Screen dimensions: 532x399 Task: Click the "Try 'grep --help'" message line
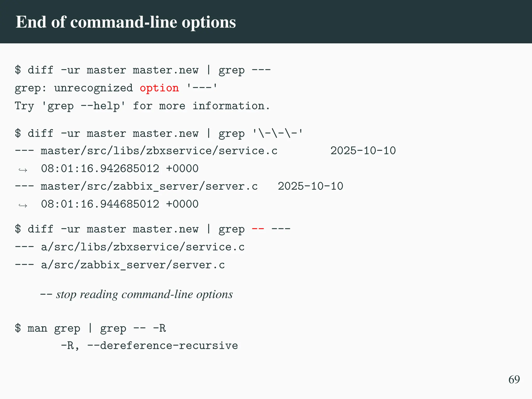point(142,106)
